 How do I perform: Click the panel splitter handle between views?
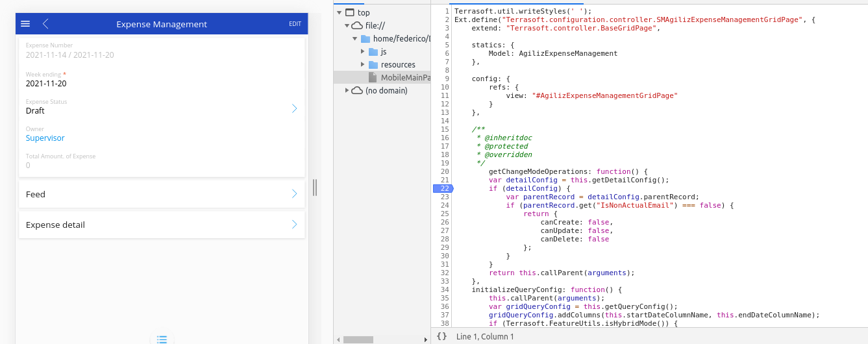pos(315,188)
